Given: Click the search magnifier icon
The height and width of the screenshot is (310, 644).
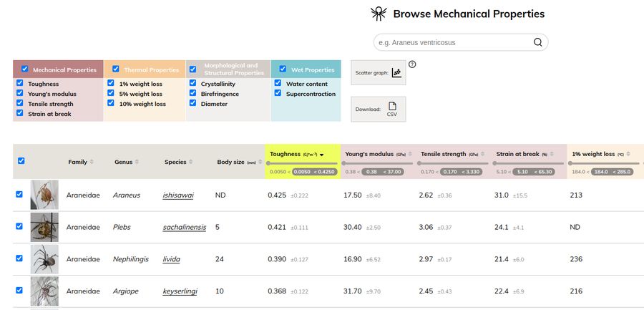Looking at the screenshot, I should [x=537, y=42].
